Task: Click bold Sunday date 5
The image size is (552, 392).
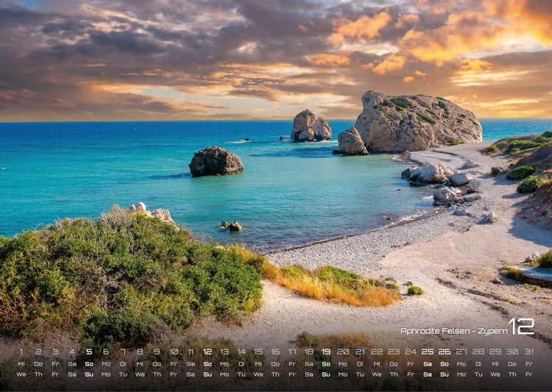Action: (89, 352)
